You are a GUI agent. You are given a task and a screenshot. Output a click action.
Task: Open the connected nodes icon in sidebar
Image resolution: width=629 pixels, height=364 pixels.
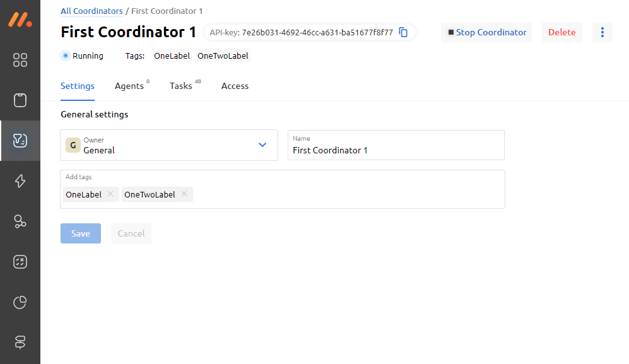pyautogui.click(x=20, y=221)
